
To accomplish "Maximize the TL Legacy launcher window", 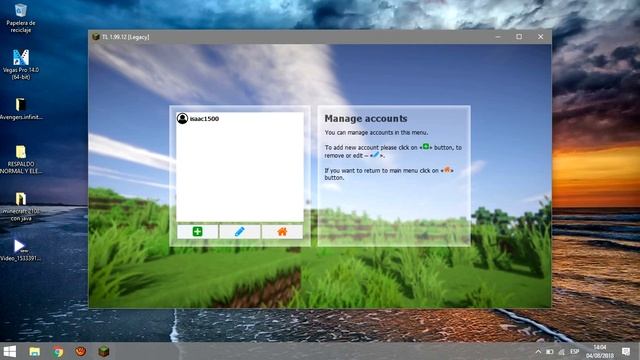I will click(519, 37).
